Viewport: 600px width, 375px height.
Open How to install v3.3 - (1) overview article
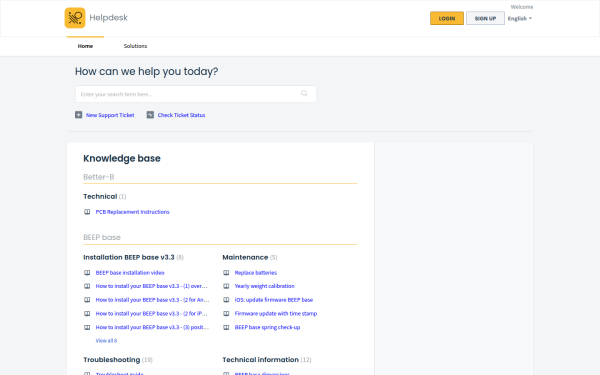coord(152,286)
